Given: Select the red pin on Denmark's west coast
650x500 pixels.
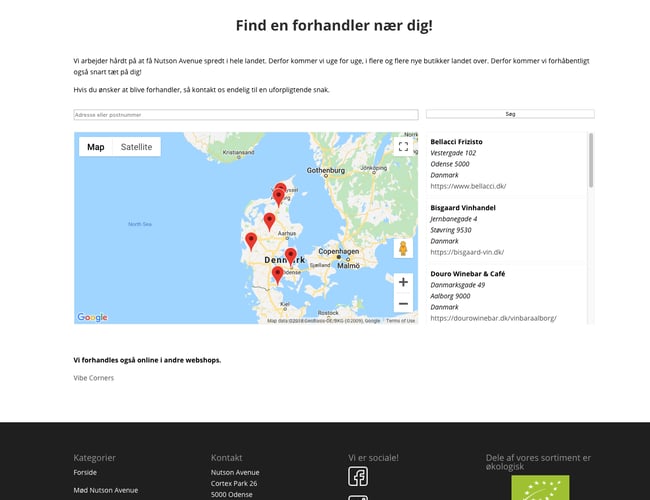Looking at the screenshot, I should click(251, 242).
